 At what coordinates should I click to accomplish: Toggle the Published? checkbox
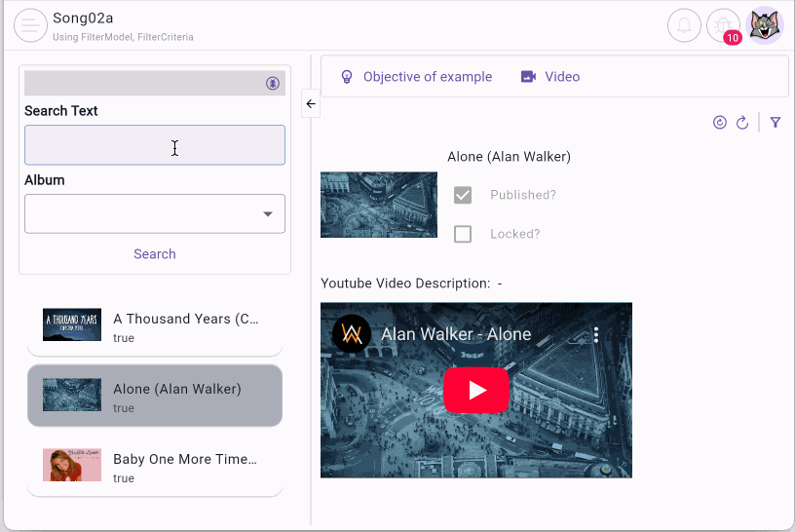pos(463,195)
